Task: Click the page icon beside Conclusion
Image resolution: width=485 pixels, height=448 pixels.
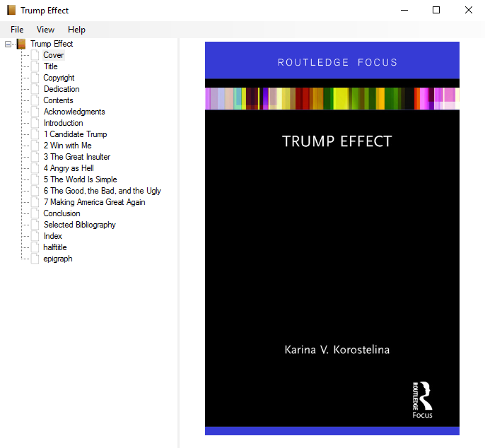Action: point(35,213)
